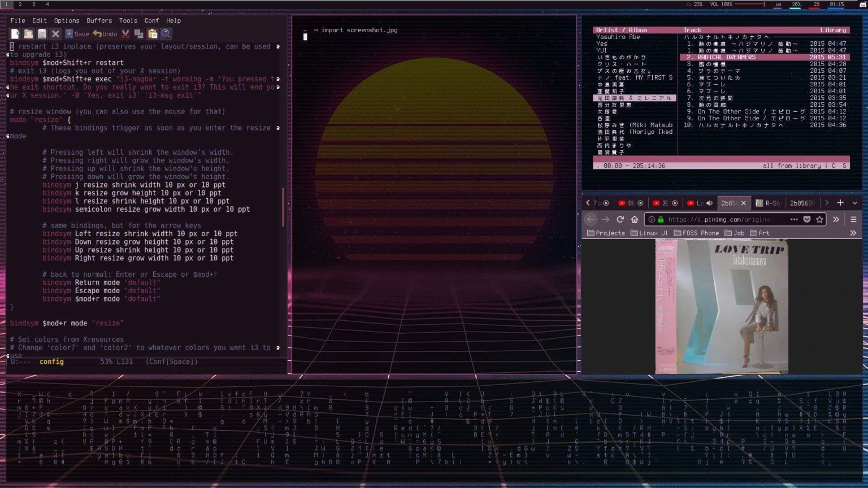
Task: Open the Projects bookmark folder
Action: tap(606, 233)
